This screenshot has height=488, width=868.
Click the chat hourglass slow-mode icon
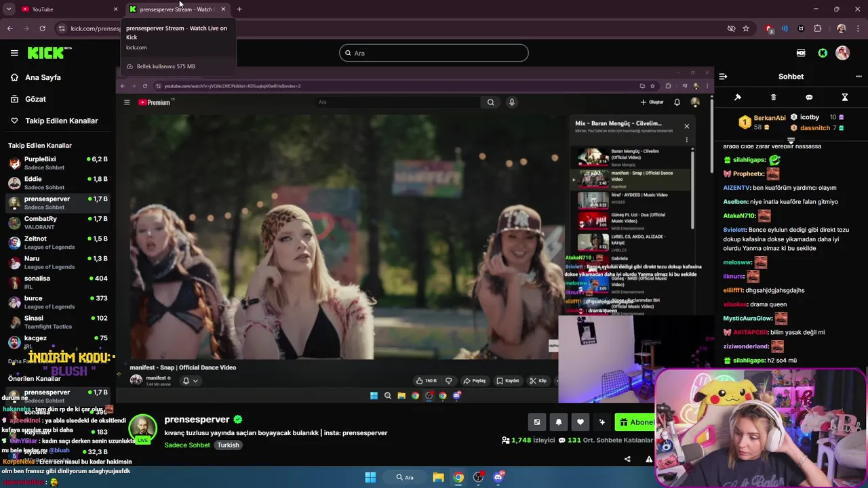tap(845, 98)
